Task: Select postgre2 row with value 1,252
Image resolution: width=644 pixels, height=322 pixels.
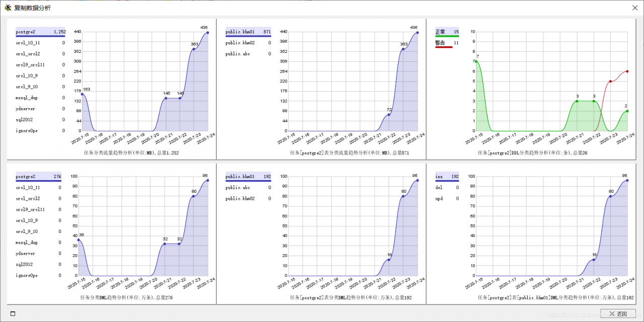Action: 41,32
